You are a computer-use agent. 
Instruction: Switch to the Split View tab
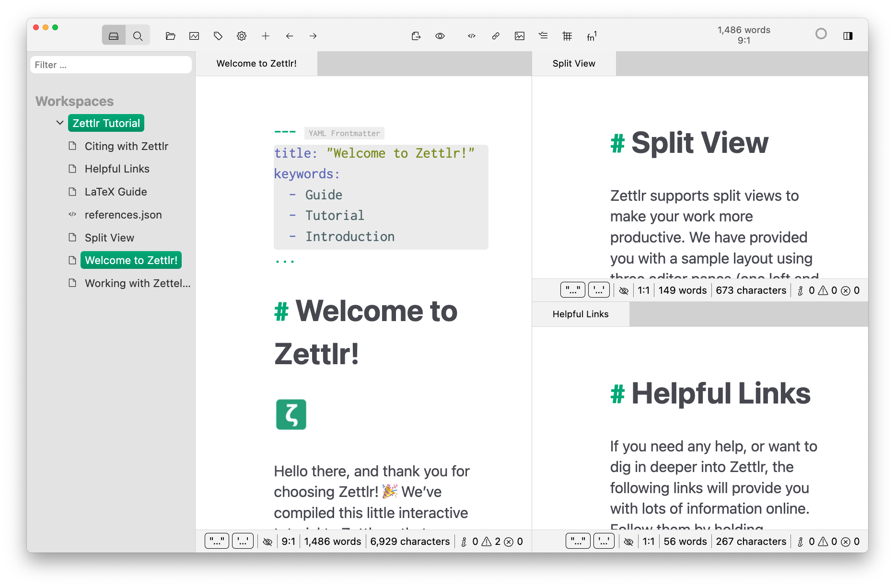(x=573, y=63)
